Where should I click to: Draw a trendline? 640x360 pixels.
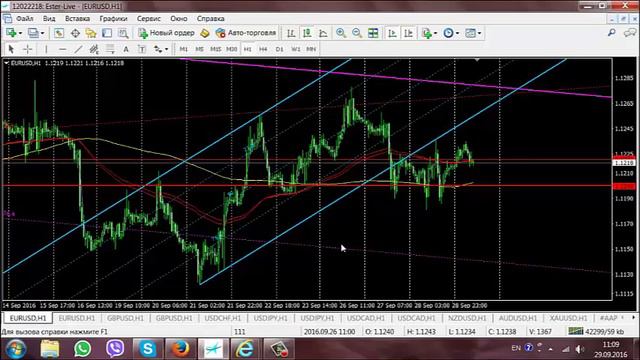coord(78,49)
